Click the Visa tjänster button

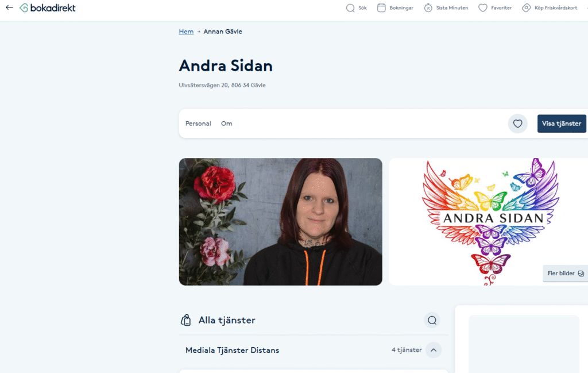point(562,124)
